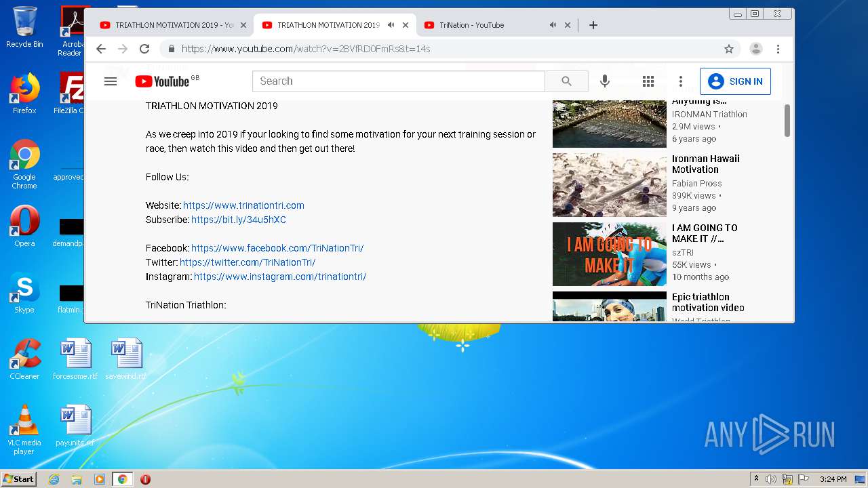
Task: Go forward in Chrome
Action: 123,49
